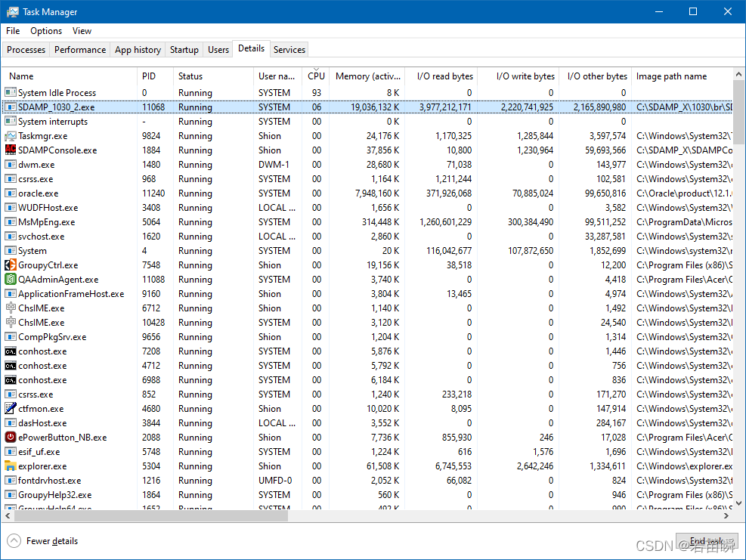
Task: Click the WUDFHost.exe process icon
Action: click(11, 207)
